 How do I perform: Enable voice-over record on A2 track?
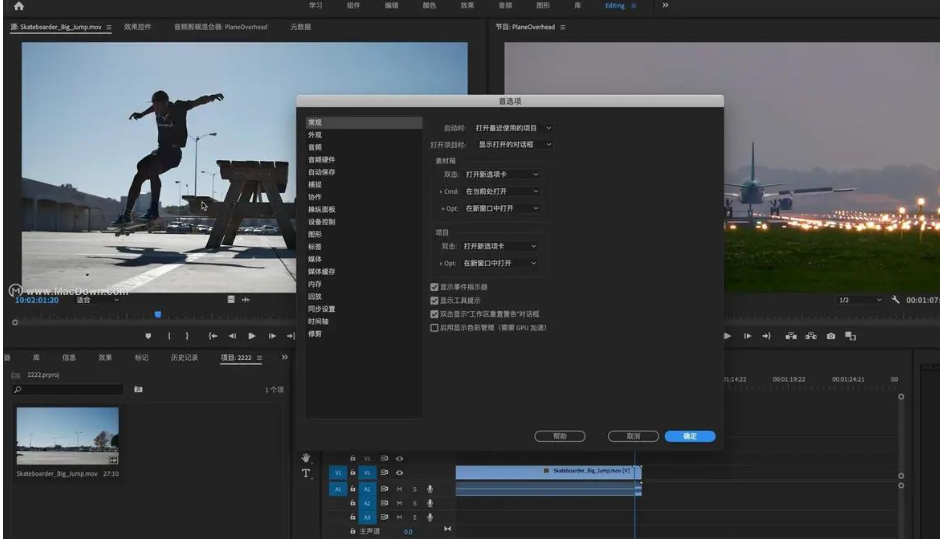pos(430,503)
